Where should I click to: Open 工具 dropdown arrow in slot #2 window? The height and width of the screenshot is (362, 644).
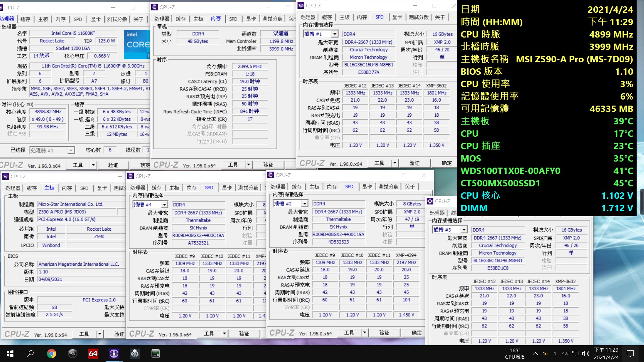pyautogui.click(x=365, y=333)
